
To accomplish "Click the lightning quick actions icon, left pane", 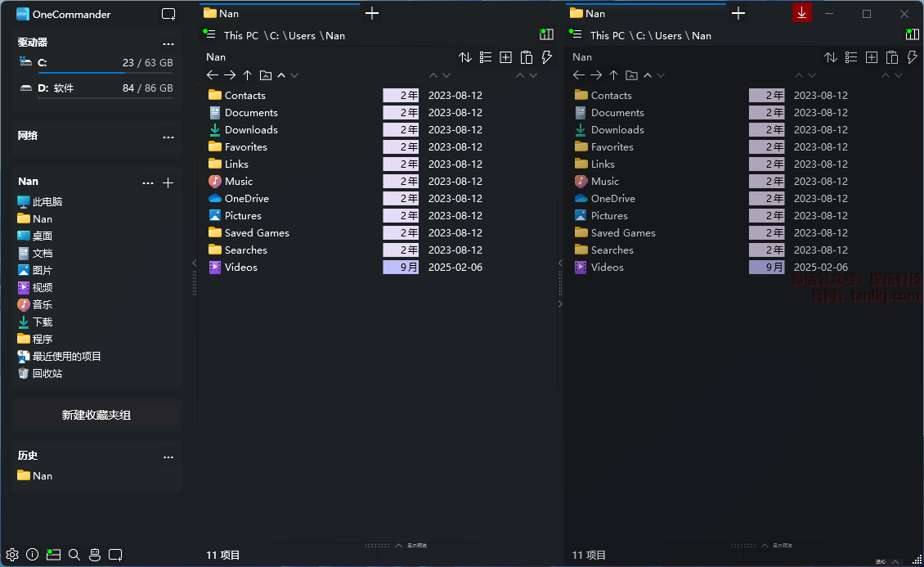I will (547, 57).
